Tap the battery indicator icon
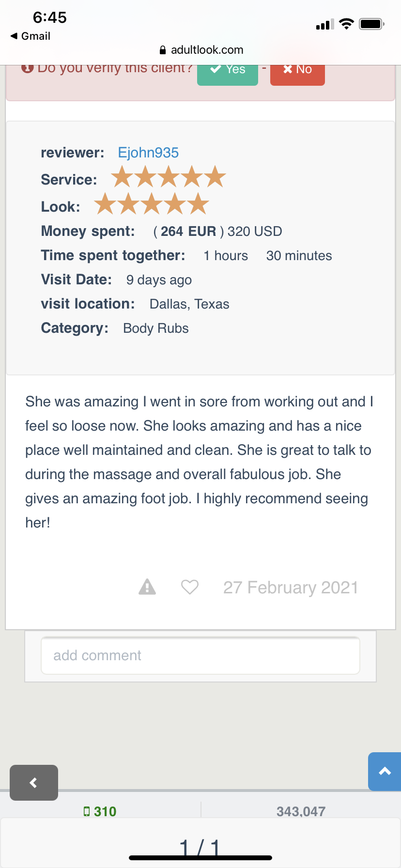401x868 pixels. (371, 24)
